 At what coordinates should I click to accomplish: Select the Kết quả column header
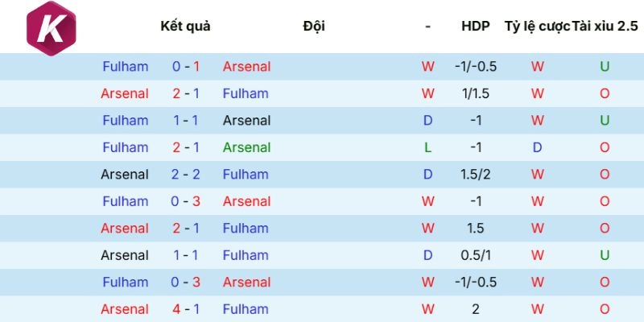[x=185, y=26]
